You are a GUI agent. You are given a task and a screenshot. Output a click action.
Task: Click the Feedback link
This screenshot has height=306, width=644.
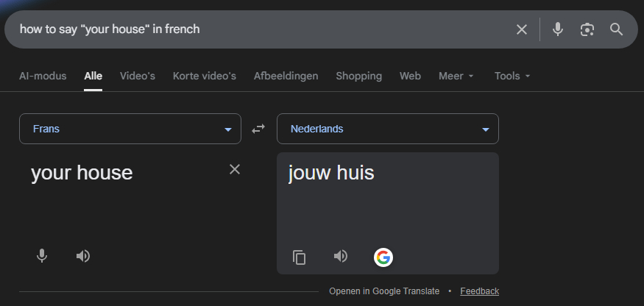pos(479,291)
